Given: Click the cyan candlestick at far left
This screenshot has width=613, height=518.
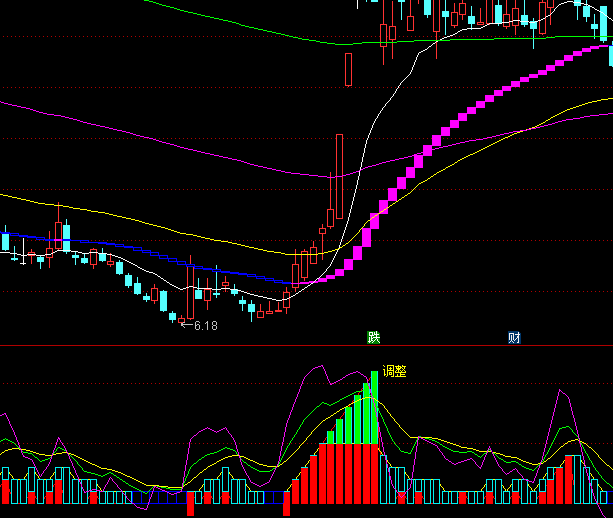Looking at the screenshot, I should 5,242.
